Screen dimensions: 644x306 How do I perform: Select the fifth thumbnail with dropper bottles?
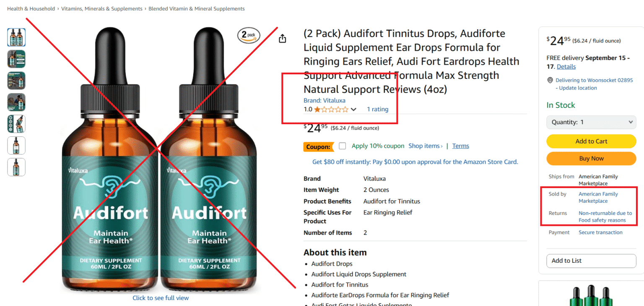(x=16, y=124)
